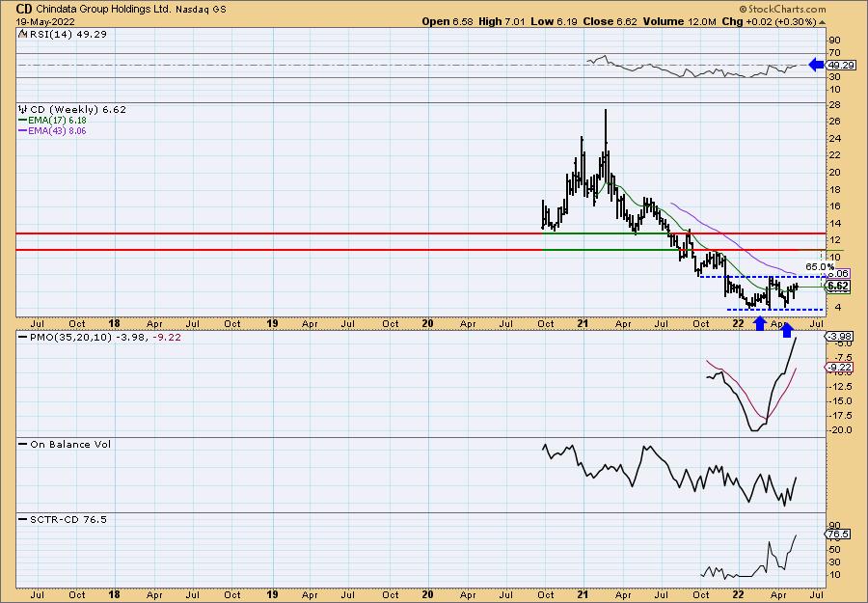The image size is (868, 603).
Task: Click the RSI(14) 49.29 panel label
Action: (x=67, y=34)
